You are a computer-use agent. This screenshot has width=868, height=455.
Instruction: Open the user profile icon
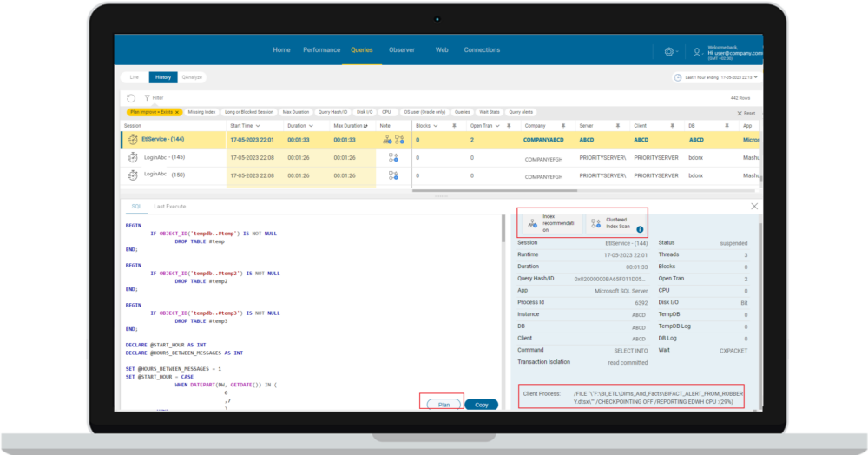point(696,52)
